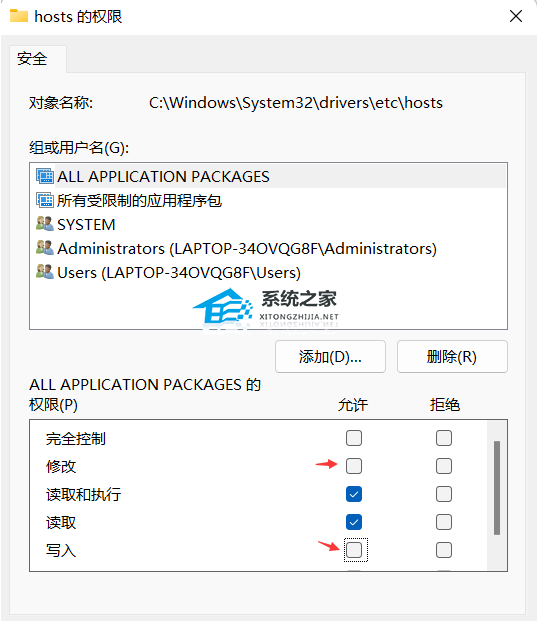537x621 pixels.
Task: Click the hosts folder icon in title bar
Action: click(x=19, y=16)
